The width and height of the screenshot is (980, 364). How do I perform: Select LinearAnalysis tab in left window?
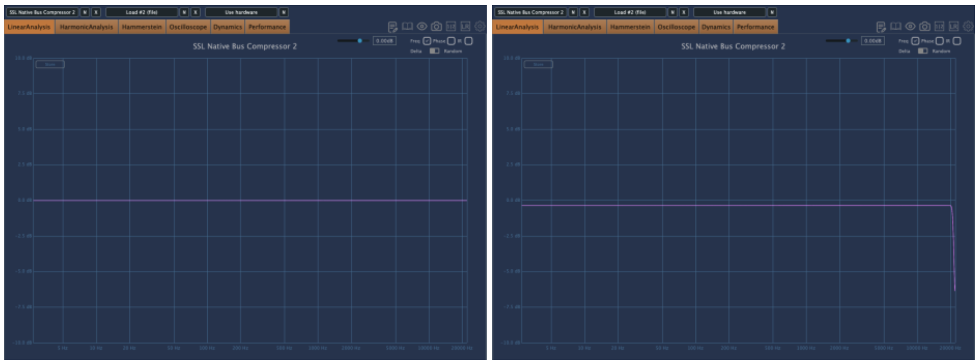point(29,27)
